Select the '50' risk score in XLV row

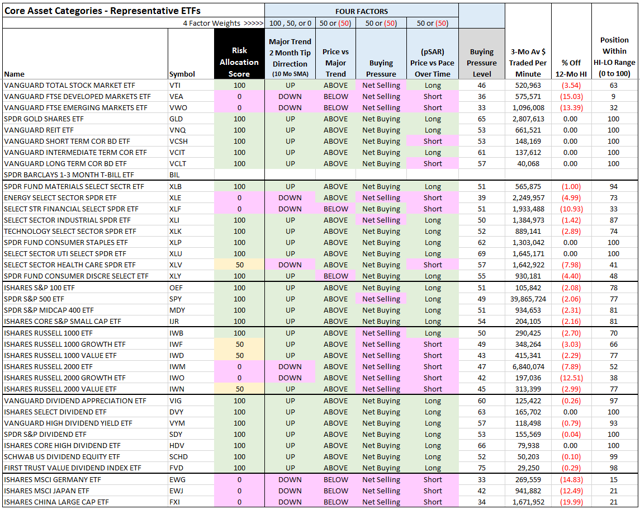pos(239,265)
